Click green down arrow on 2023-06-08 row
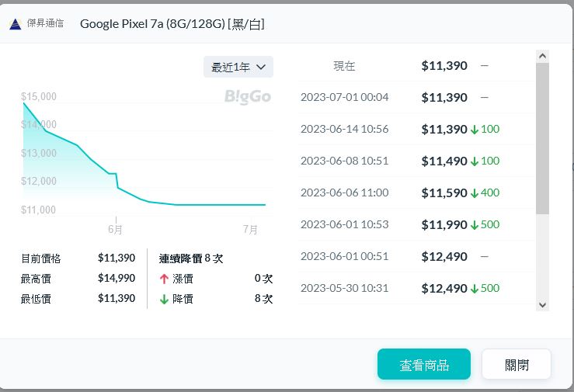The height and width of the screenshot is (392, 574). [475, 161]
